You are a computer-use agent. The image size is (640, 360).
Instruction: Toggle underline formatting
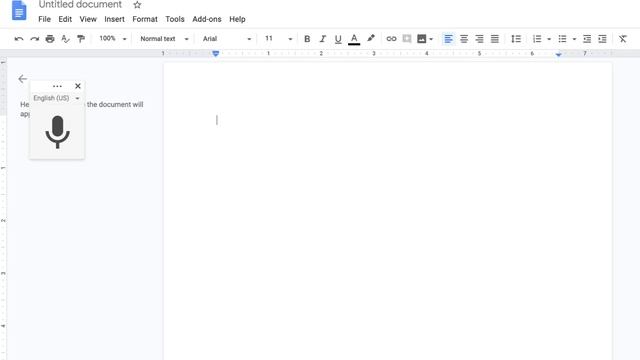[338, 39]
